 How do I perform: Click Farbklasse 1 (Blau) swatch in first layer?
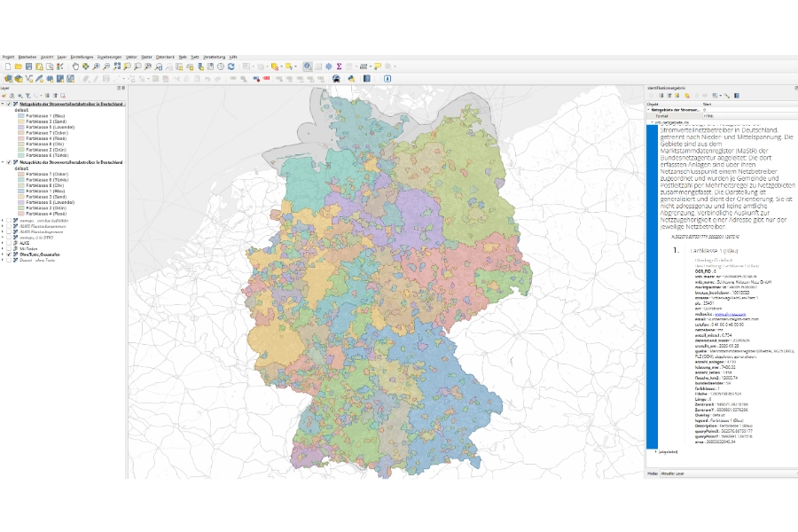21,116
